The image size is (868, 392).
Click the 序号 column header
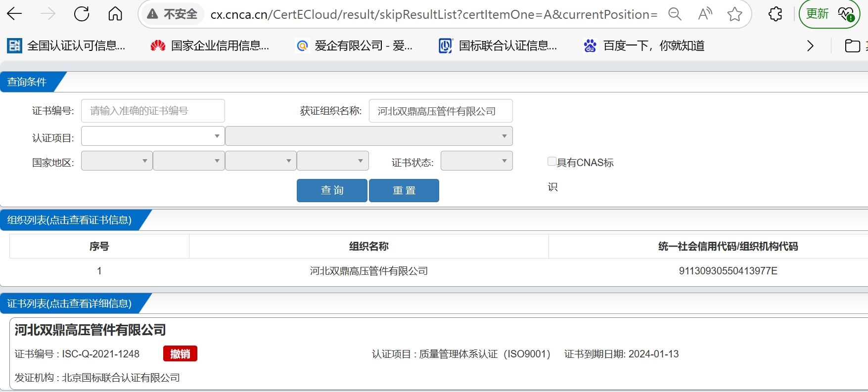tap(99, 246)
